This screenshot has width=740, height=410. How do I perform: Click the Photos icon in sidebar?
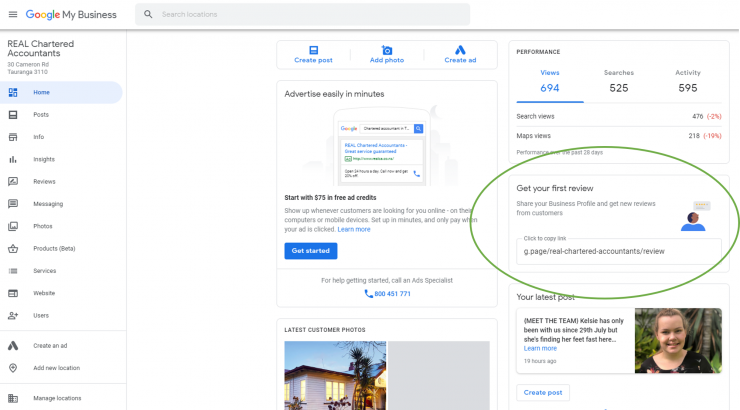(13, 226)
